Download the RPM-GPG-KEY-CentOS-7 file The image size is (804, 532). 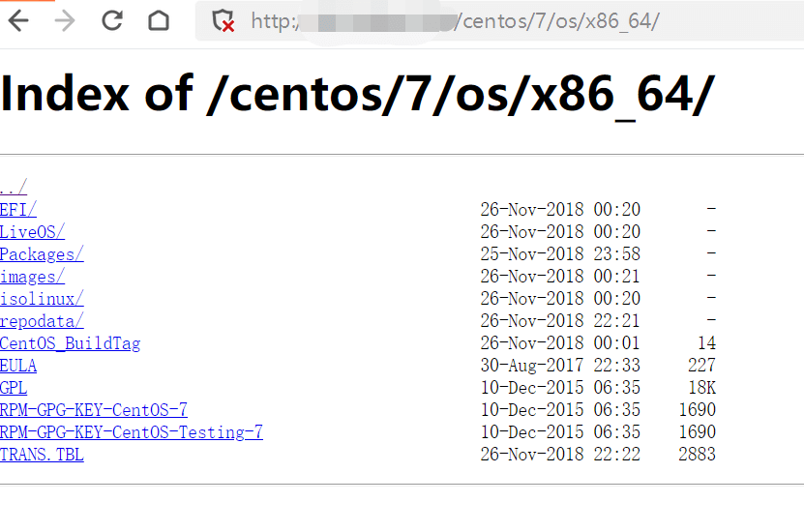point(94,410)
